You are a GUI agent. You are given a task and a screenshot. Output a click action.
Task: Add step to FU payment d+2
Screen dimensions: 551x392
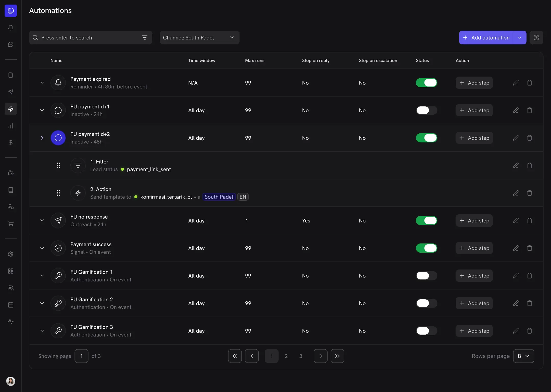click(x=474, y=138)
